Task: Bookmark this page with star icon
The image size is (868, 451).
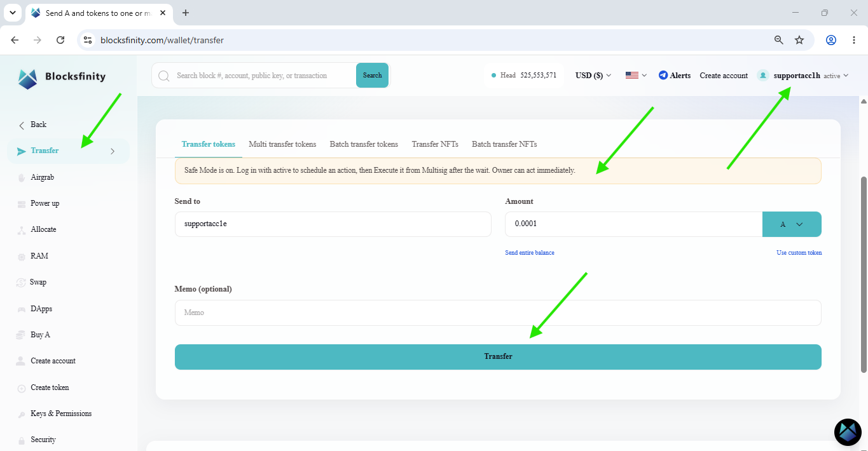Action: pyautogui.click(x=799, y=40)
